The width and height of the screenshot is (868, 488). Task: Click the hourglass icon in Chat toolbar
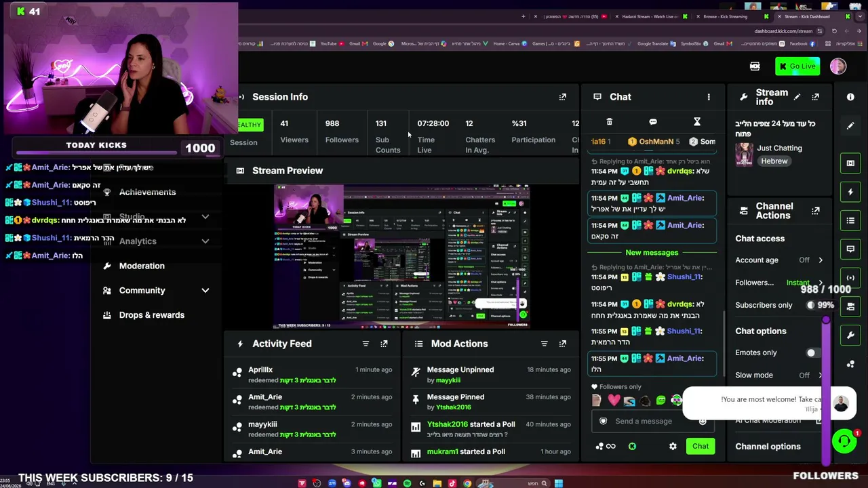point(696,122)
